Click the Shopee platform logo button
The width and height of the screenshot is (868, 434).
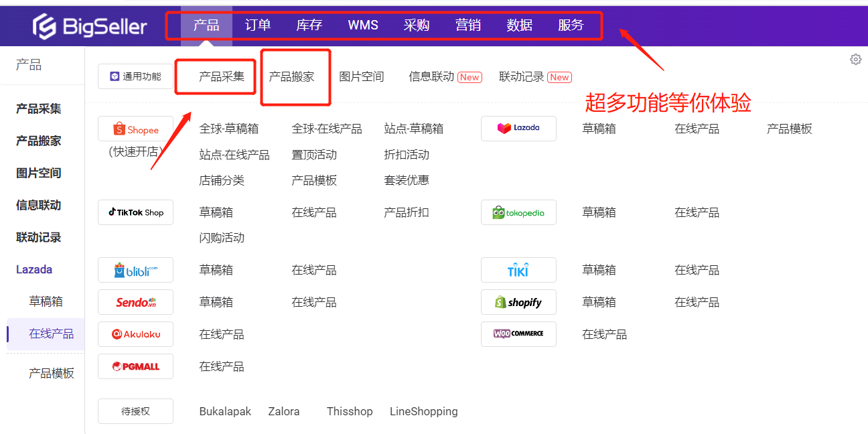click(135, 129)
